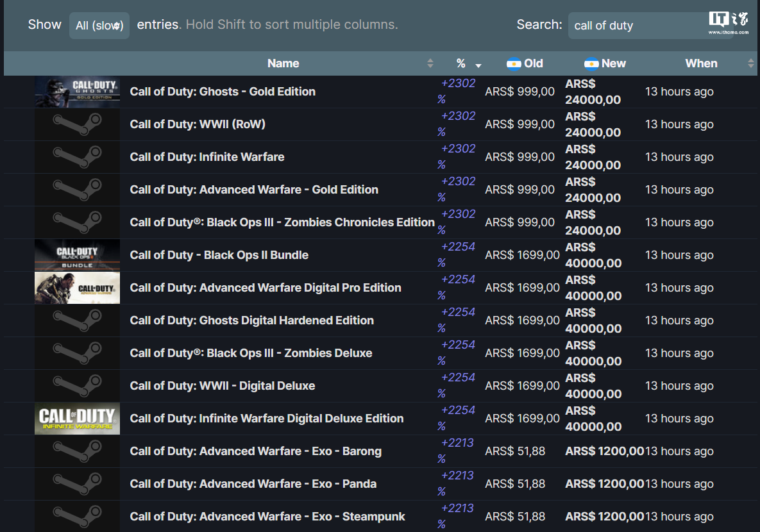Viewport: 760px width, 532px height.
Task: Open Advanced Warfare - Exo - Panda link
Action: 253,484
